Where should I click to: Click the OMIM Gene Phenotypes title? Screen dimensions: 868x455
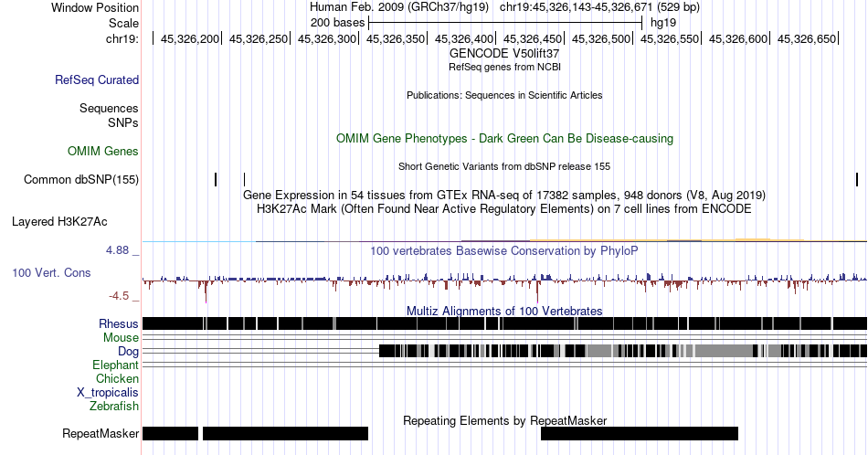coord(504,138)
